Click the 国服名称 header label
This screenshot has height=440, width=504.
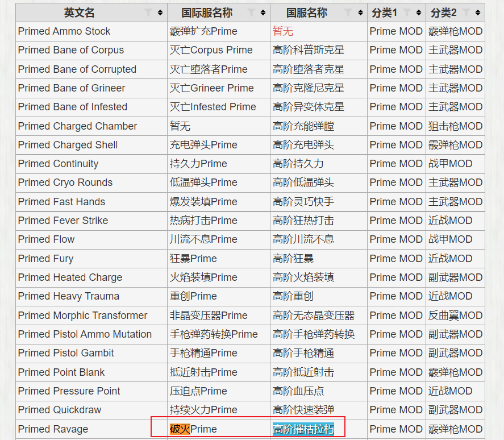click(x=307, y=13)
